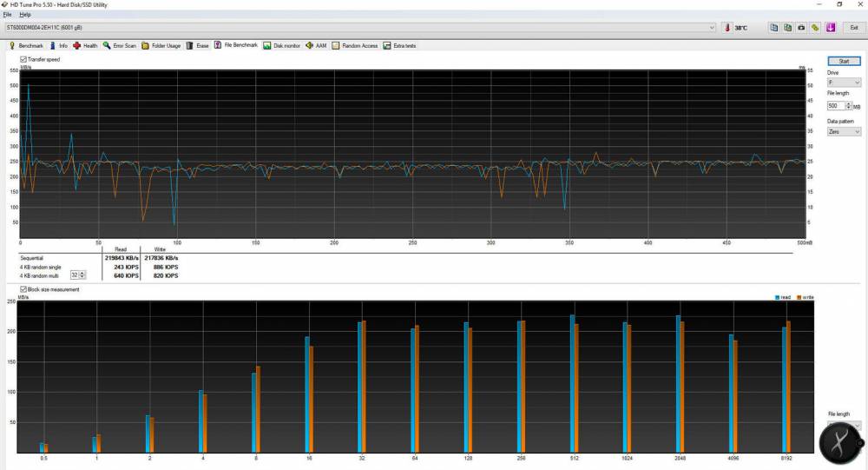Click the copy text to clipboard icon
Viewport: 868px width, 470px height.
(x=774, y=27)
